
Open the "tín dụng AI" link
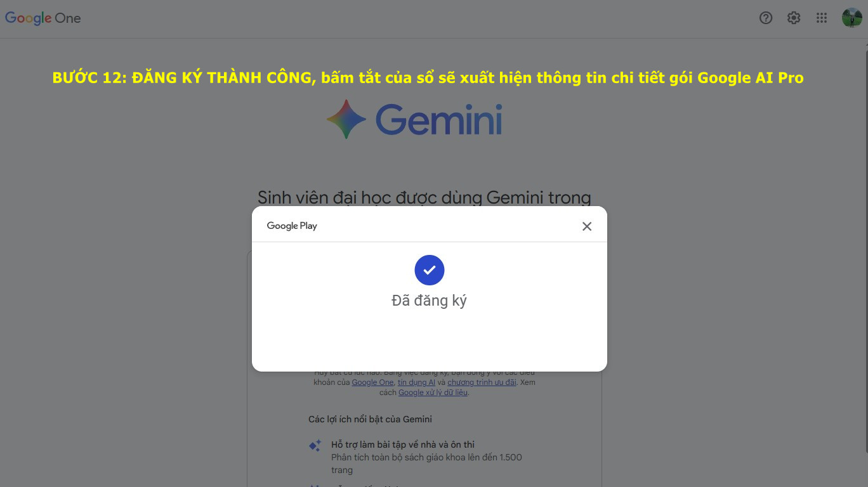[x=416, y=382]
